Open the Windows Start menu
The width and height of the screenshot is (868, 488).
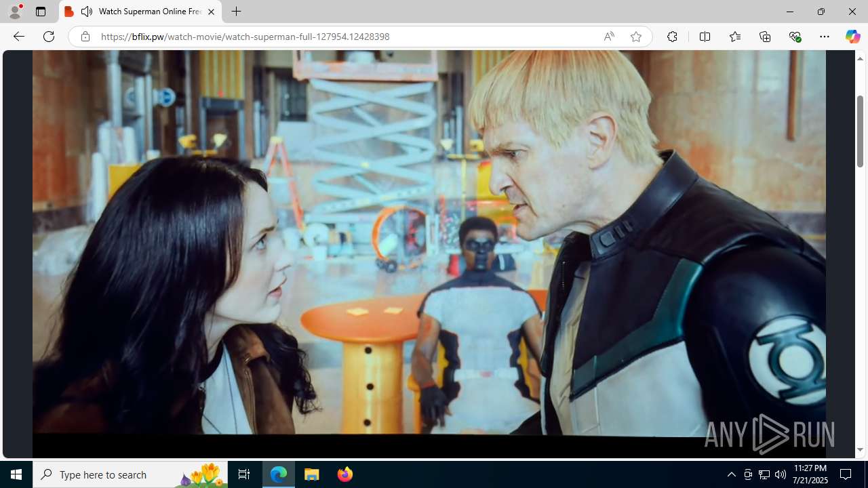(16, 474)
